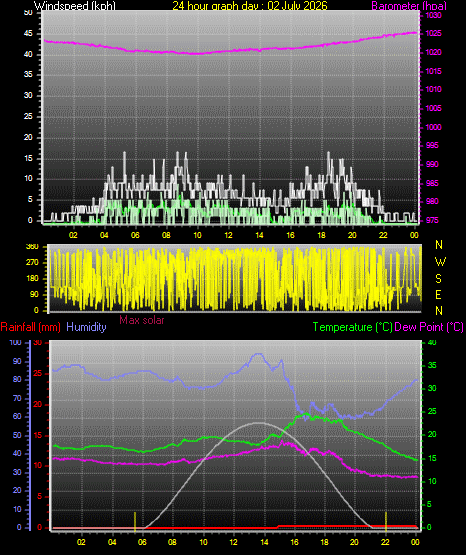Viewport: 466px width, 555px height.
Task: Click the 'Rainfall (mm)' legend label
Action: [30, 327]
